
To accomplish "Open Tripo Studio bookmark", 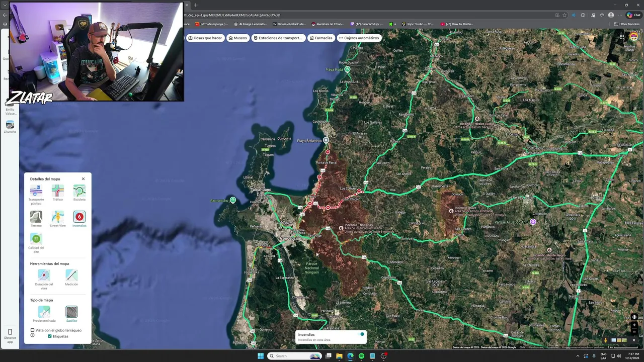I will [417, 24].
